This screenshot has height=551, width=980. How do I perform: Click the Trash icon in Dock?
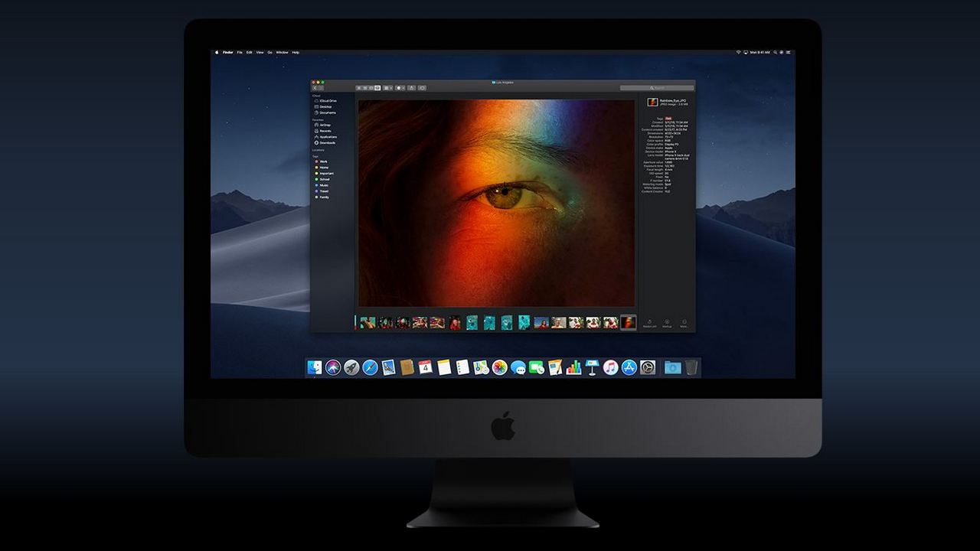tap(691, 368)
